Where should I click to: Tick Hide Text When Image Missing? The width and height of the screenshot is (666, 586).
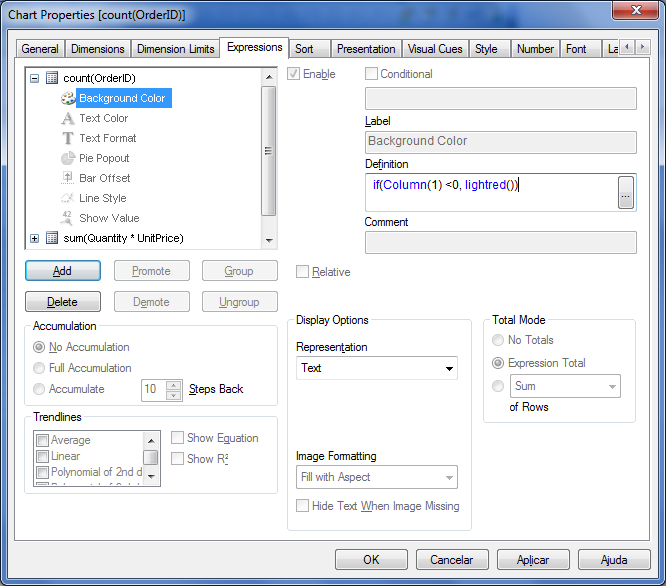pyautogui.click(x=302, y=506)
